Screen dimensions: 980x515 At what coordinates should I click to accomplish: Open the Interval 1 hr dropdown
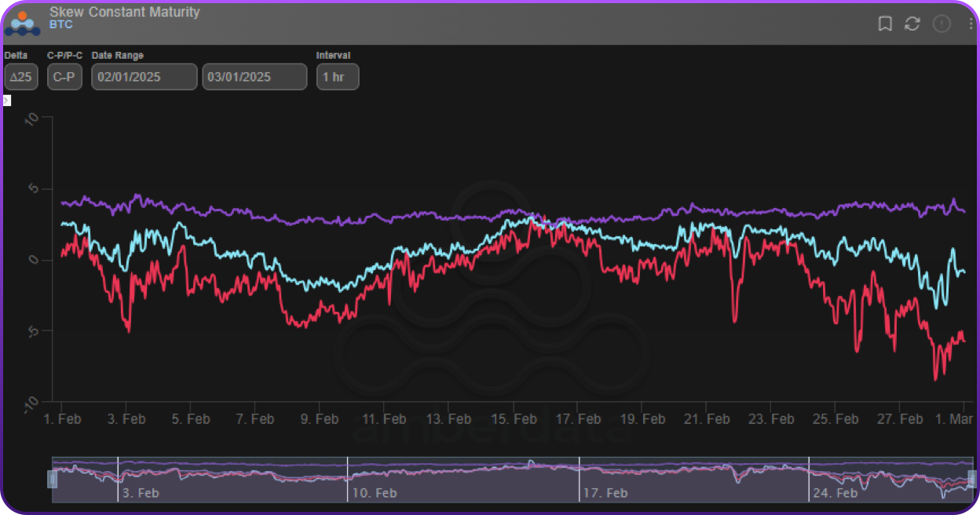pos(338,77)
